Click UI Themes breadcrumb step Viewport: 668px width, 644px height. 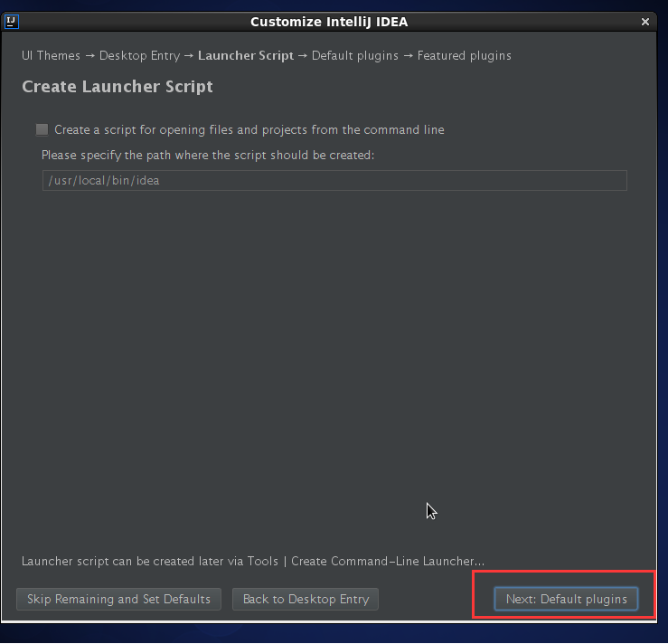pyautogui.click(x=51, y=56)
